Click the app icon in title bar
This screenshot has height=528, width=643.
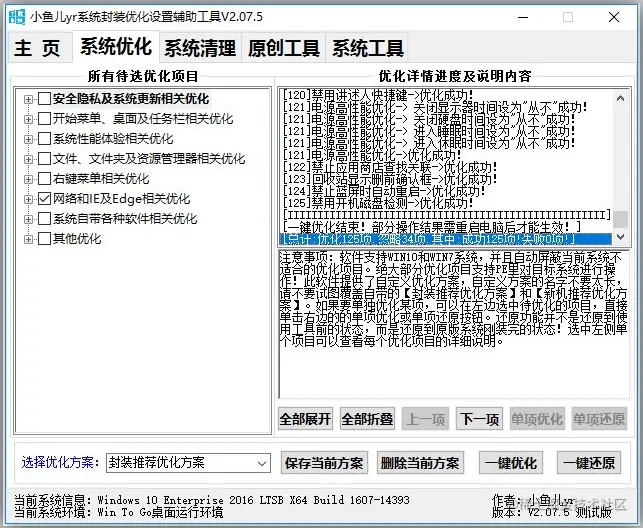coord(17,17)
